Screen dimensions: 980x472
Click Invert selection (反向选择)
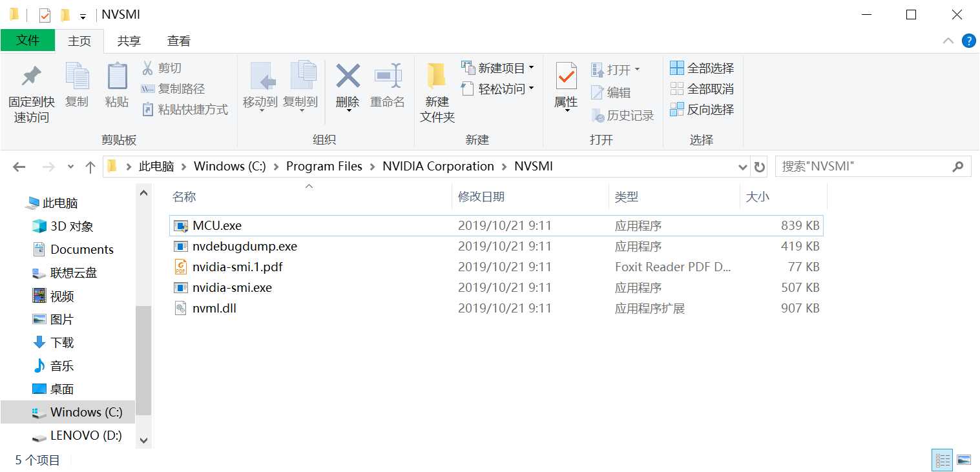coord(702,109)
